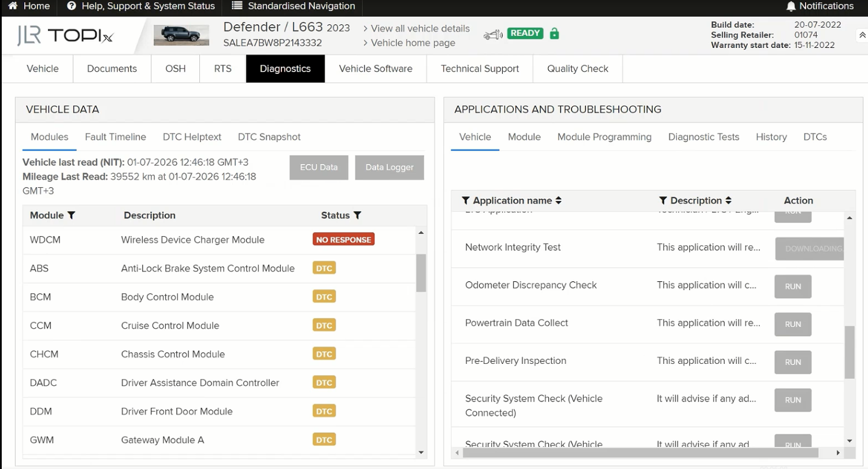Click the Home house icon

pos(13,6)
